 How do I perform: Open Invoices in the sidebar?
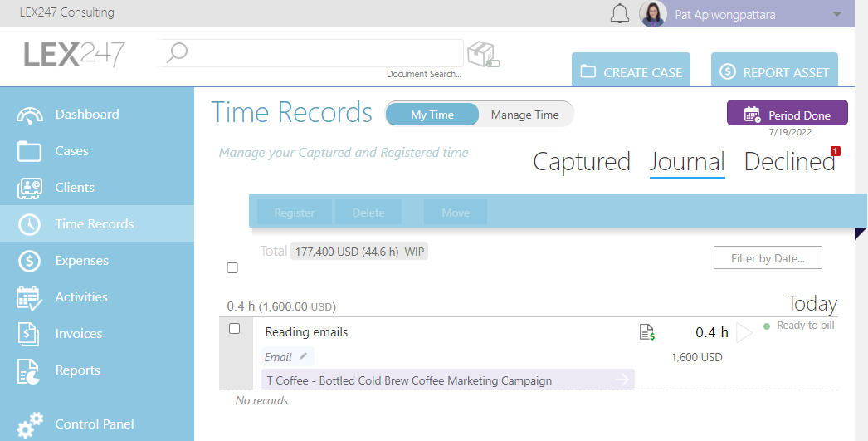pos(97,334)
